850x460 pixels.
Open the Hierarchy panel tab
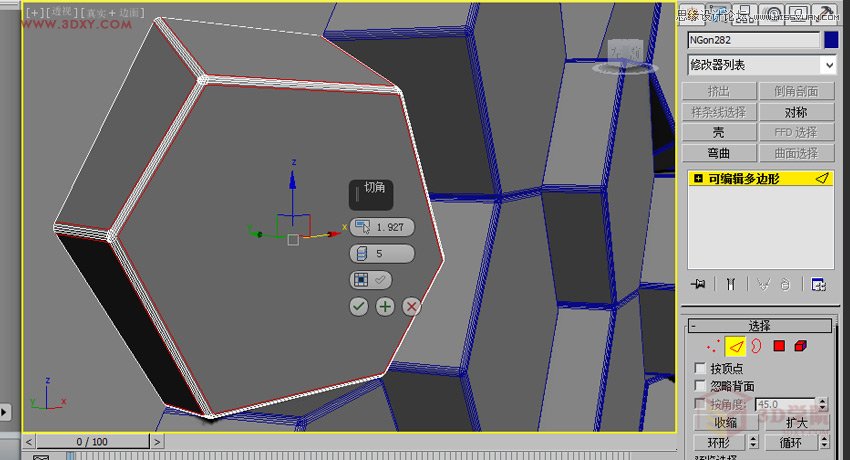(746, 12)
